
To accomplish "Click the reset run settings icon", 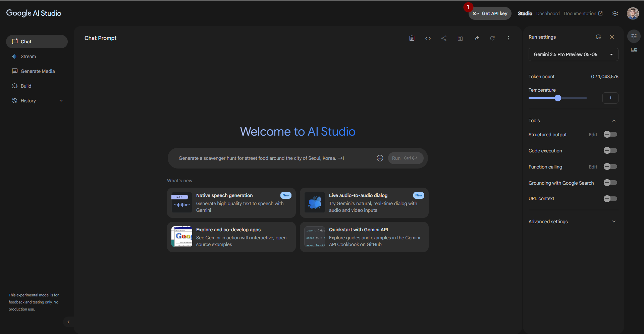I will coord(598,37).
